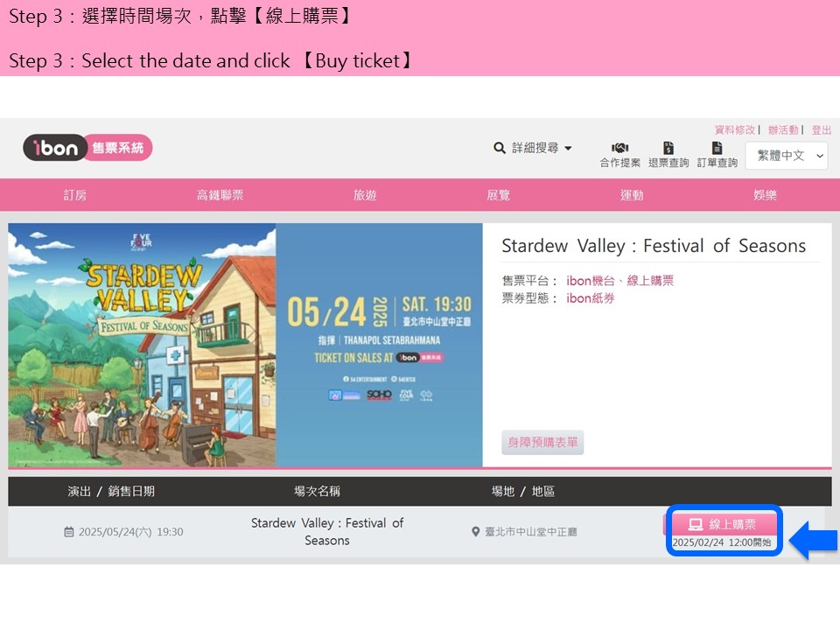Click the 辦活動 link
Screen dimensions: 840x630
click(782, 130)
